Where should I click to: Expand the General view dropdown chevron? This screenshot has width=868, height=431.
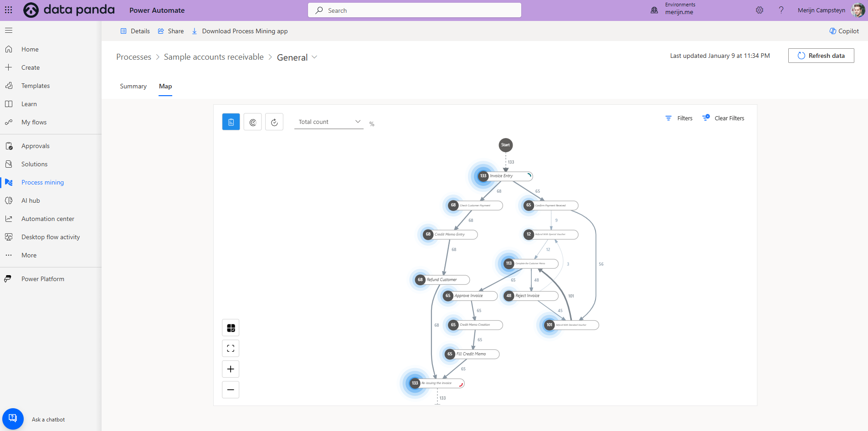[x=314, y=57]
